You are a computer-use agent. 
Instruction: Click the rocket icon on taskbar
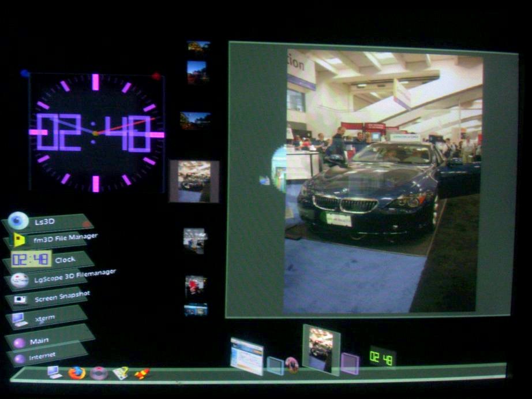point(142,374)
